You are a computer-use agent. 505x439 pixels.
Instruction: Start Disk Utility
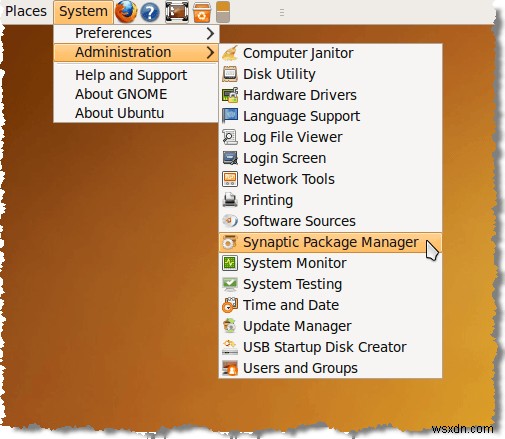tap(330, 74)
